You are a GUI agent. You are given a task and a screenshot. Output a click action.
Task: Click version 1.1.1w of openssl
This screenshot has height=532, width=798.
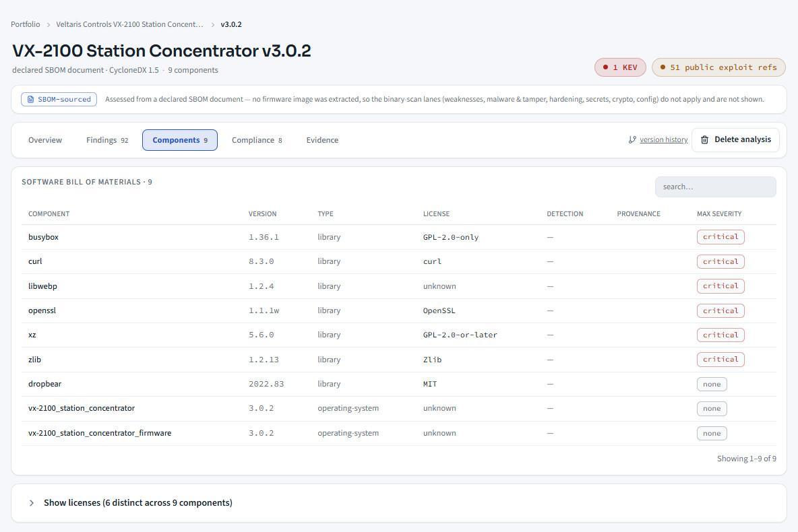[264, 310]
